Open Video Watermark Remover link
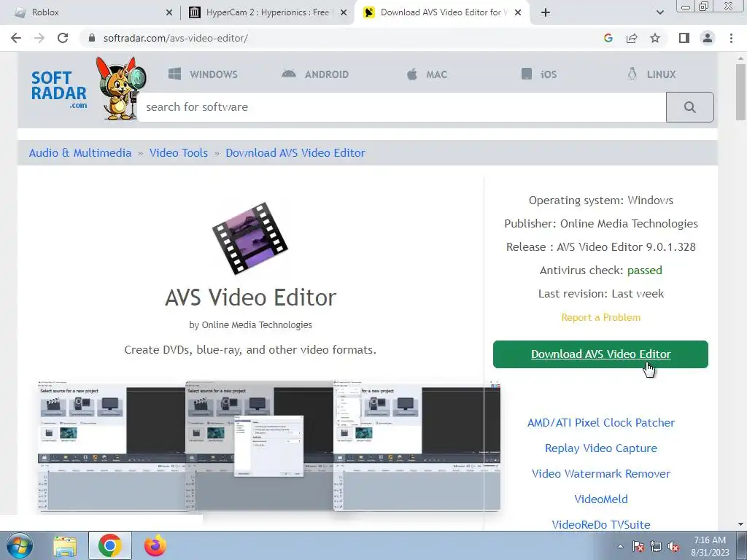 [601, 474]
